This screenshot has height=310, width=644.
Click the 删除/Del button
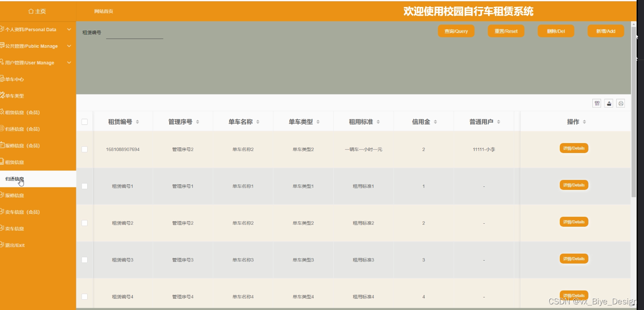coord(556,31)
